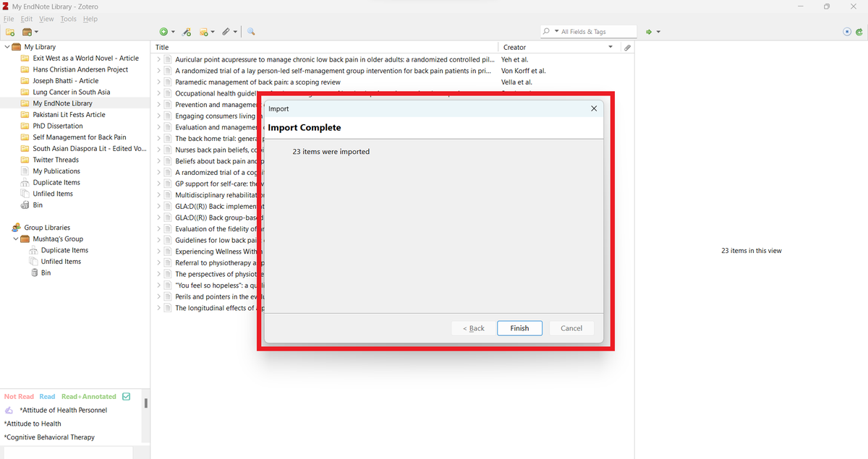Open the Tools menu
Image resolution: width=868 pixels, height=459 pixels.
[x=68, y=19]
